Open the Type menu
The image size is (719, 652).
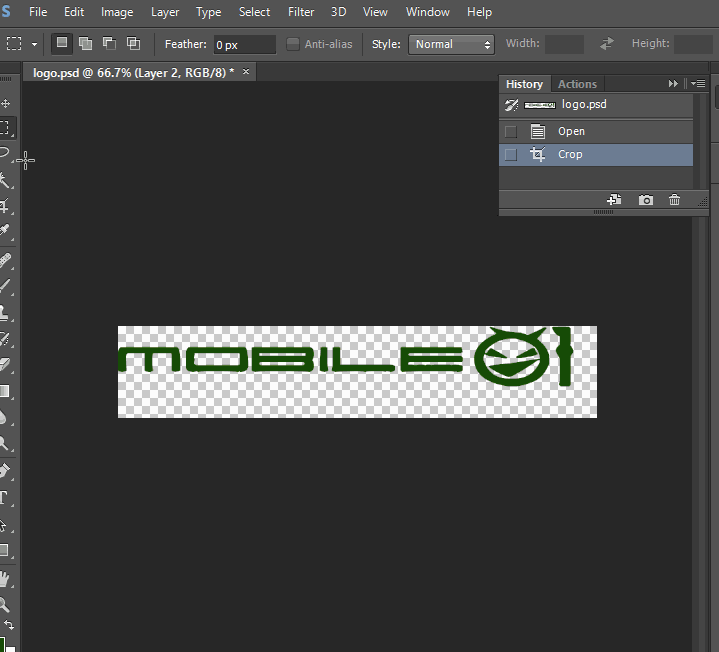pyautogui.click(x=209, y=12)
